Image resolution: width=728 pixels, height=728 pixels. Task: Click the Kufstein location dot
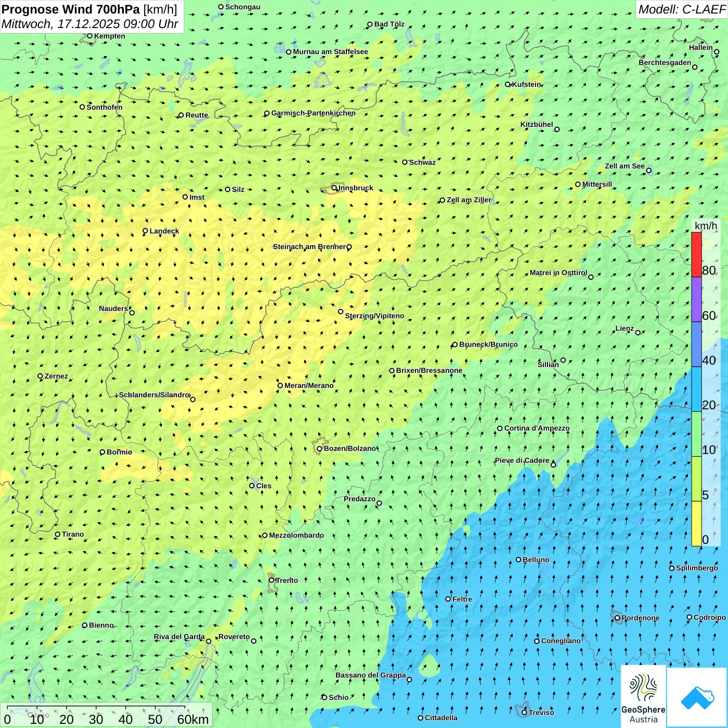click(508, 84)
